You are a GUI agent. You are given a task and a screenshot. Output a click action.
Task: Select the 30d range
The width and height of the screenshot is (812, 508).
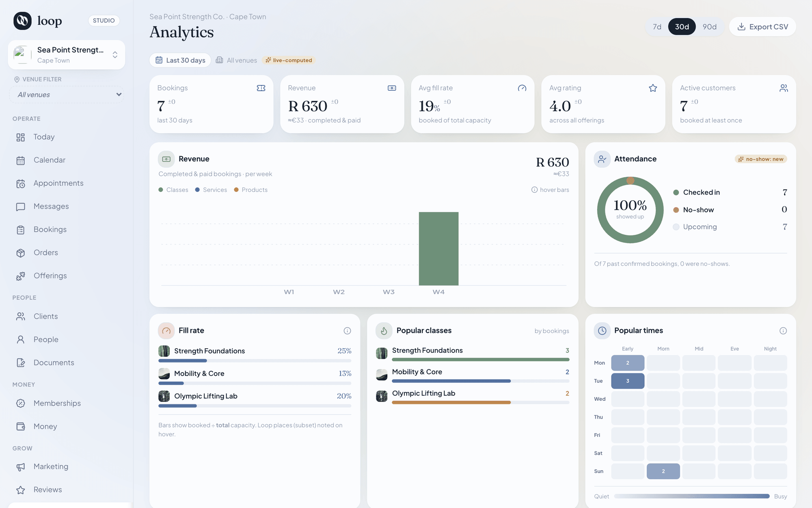pyautogui.click(x=682, y=27)
